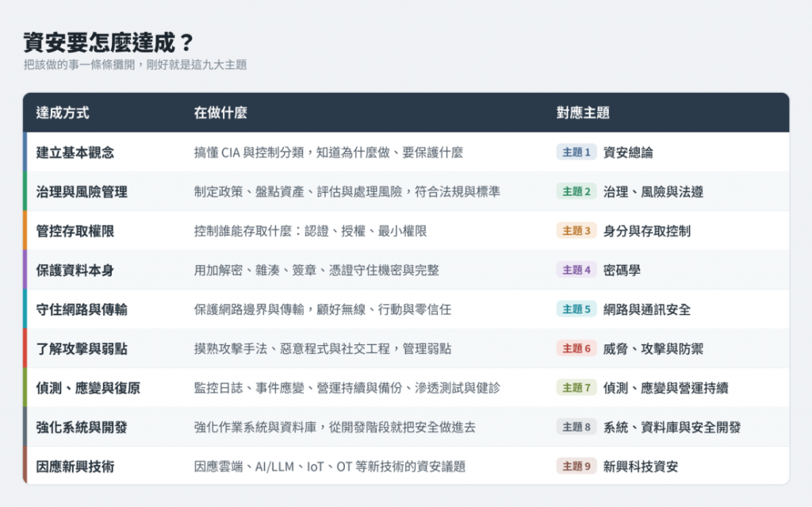Click the 主題 9 badge
The image size is (812, 507).
coord(576,467)
